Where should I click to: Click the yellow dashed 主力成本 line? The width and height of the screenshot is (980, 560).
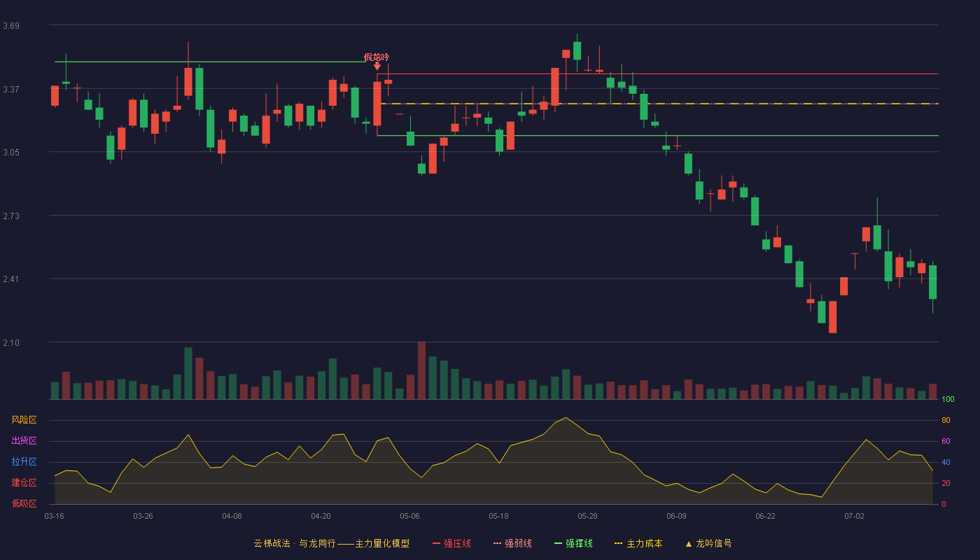tap(658, 104)
